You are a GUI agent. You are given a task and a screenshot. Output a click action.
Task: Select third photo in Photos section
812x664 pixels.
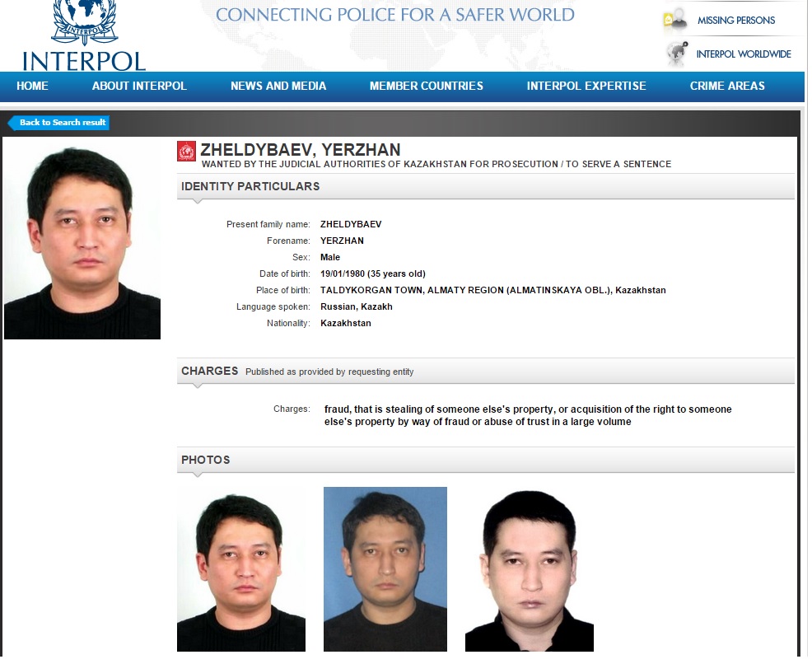pos(530,569)
